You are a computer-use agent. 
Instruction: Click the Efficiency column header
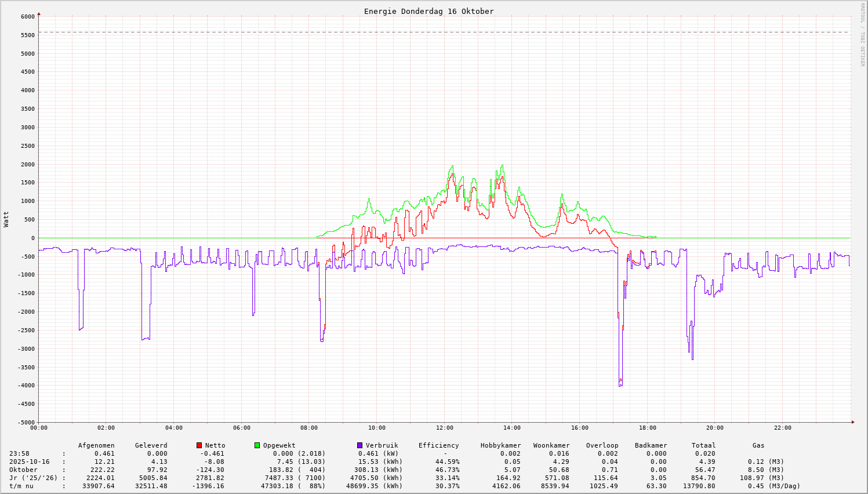coord(438,445)
